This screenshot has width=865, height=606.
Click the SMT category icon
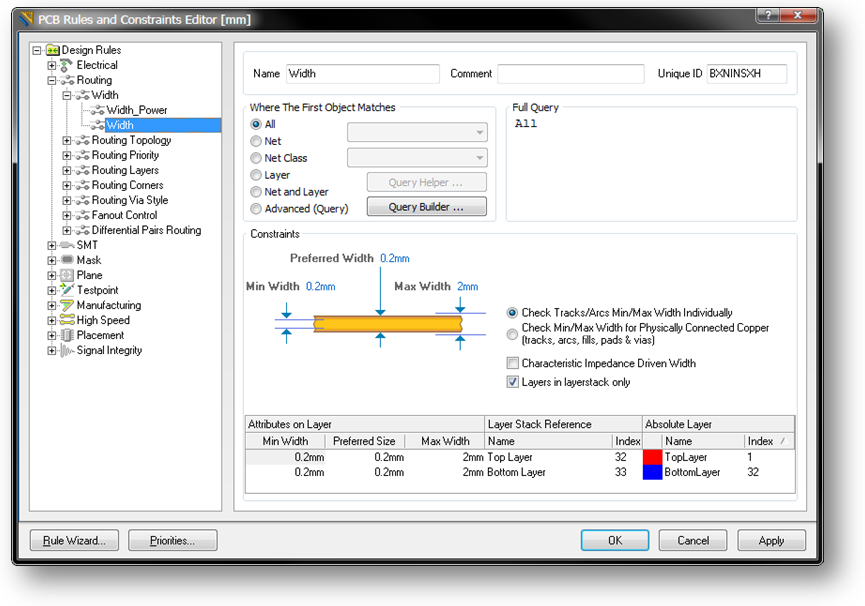67,245
